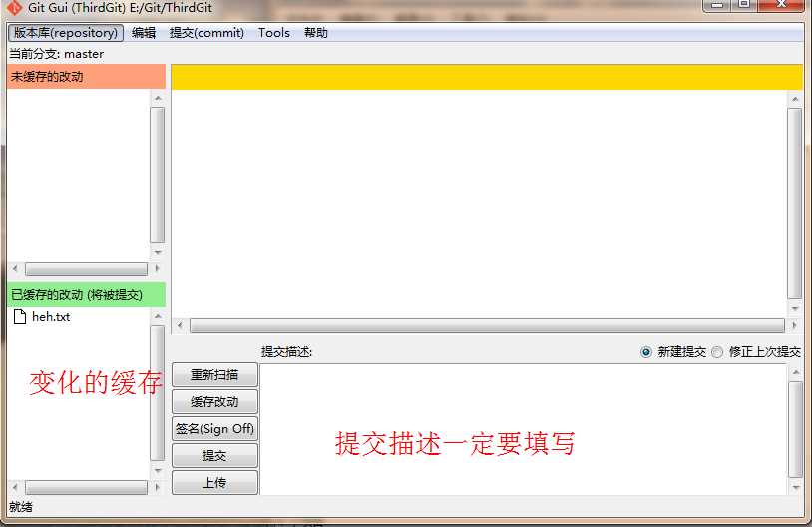Click up arrow of diff pane vertical scrollbar
The width and height of the screenshot is (812, 527).
pos(795,99)
